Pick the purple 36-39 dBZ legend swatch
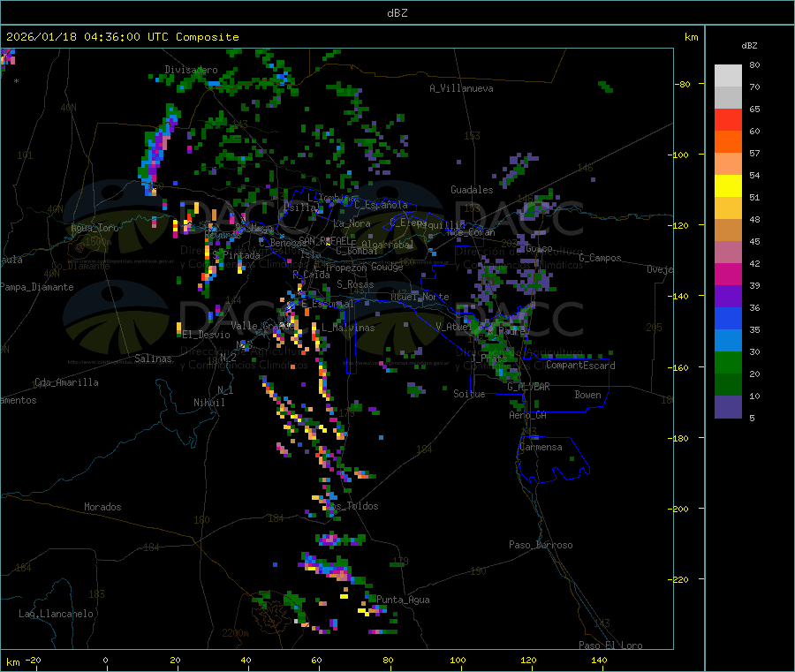795x672 pixels. coord(728,297)
